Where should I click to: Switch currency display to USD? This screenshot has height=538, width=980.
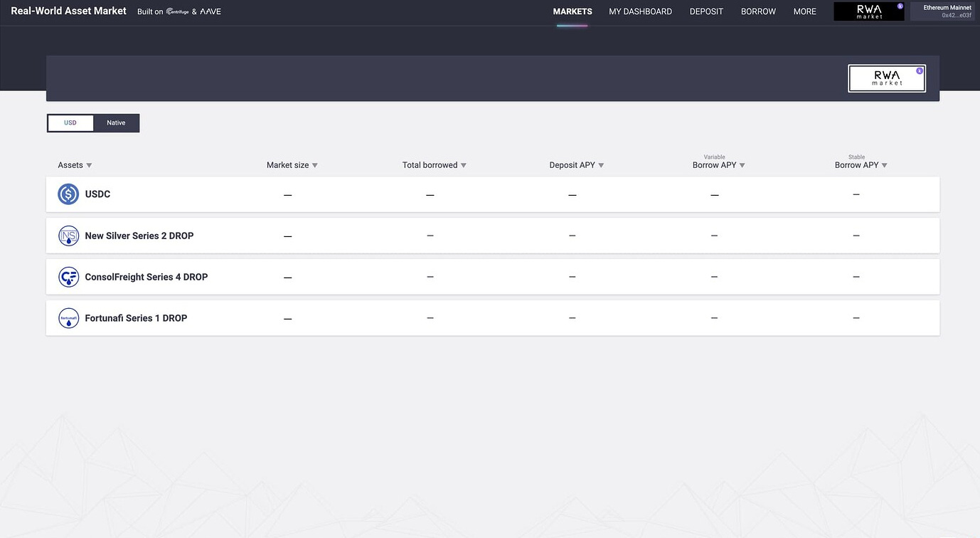70,123
